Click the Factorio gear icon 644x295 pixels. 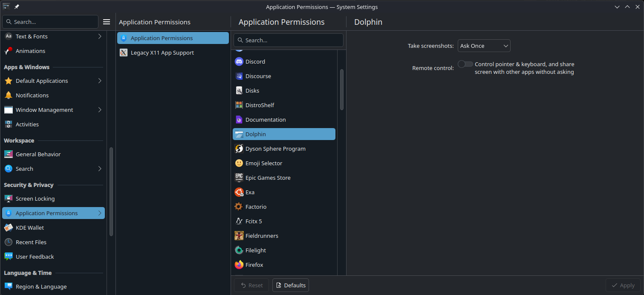point(239,207)
